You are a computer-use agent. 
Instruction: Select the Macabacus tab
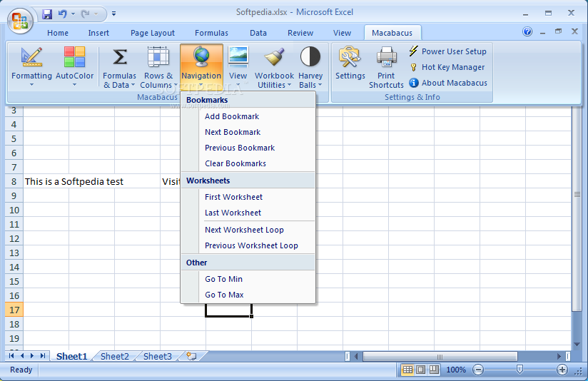click(392, 33)
